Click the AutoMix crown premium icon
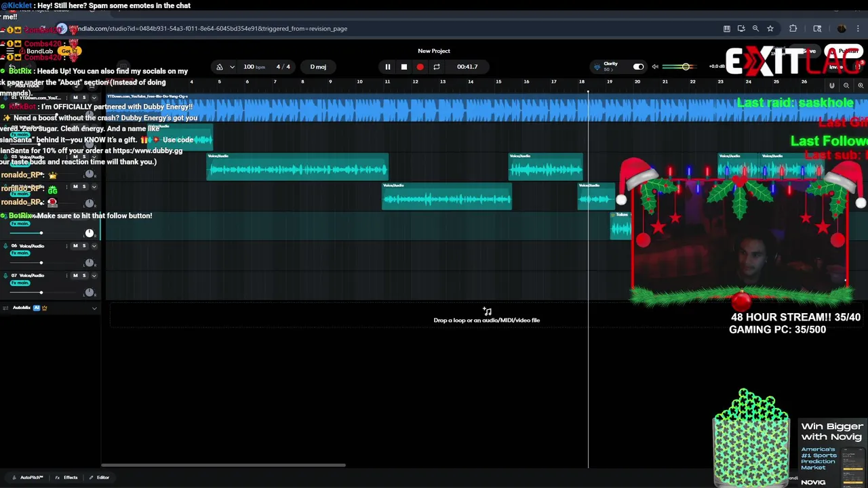868x488 pixels. coord(45,308)
